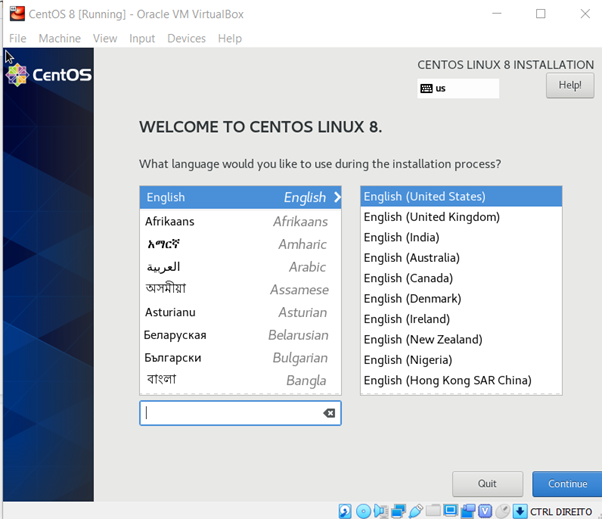This screenshot has height=519, width=602.
Task: Open installer Help
Action: 570,86
